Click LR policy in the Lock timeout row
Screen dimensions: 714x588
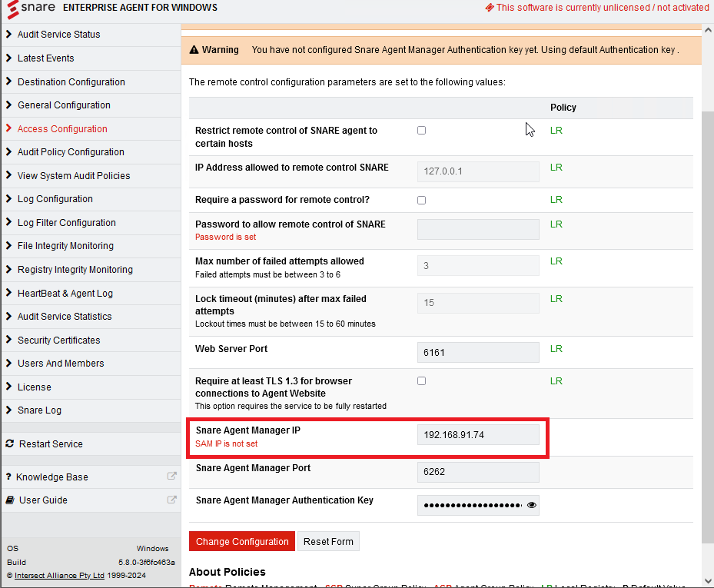556,299
